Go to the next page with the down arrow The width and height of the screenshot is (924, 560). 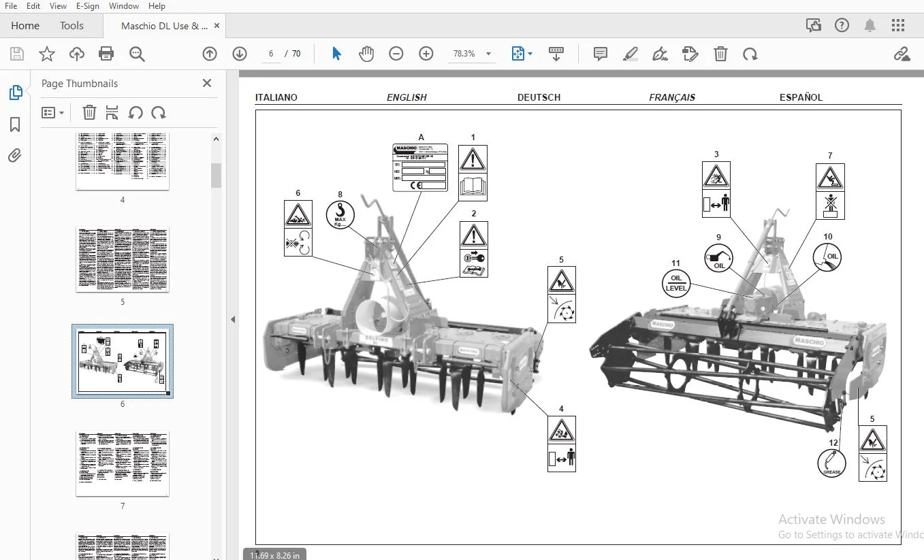(x=240, y=54)
